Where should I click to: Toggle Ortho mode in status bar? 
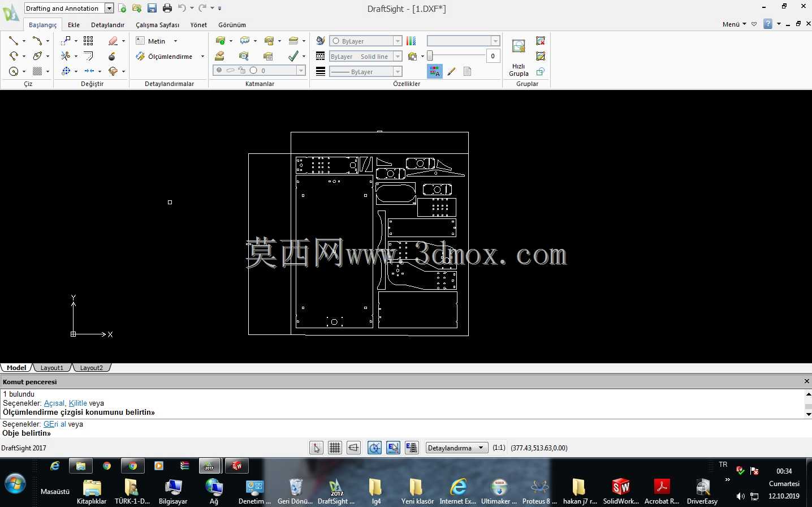[353, 448]
